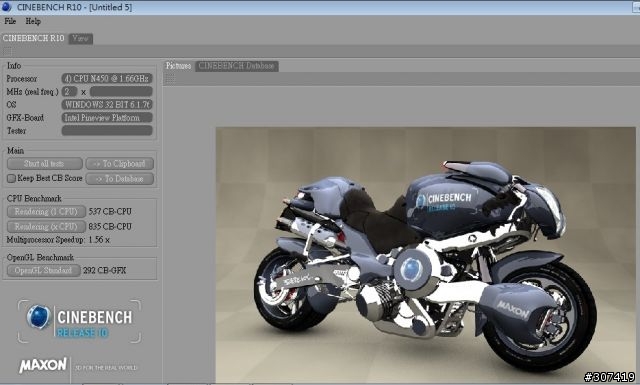
Task: Click the 292 CB-GFX score
Action: 104,270
